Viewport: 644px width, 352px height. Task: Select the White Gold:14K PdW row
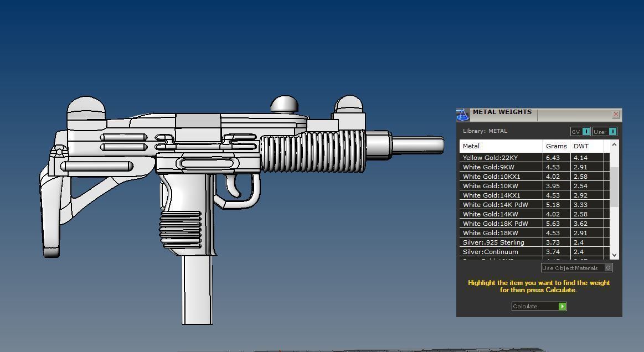coord(534,205)
